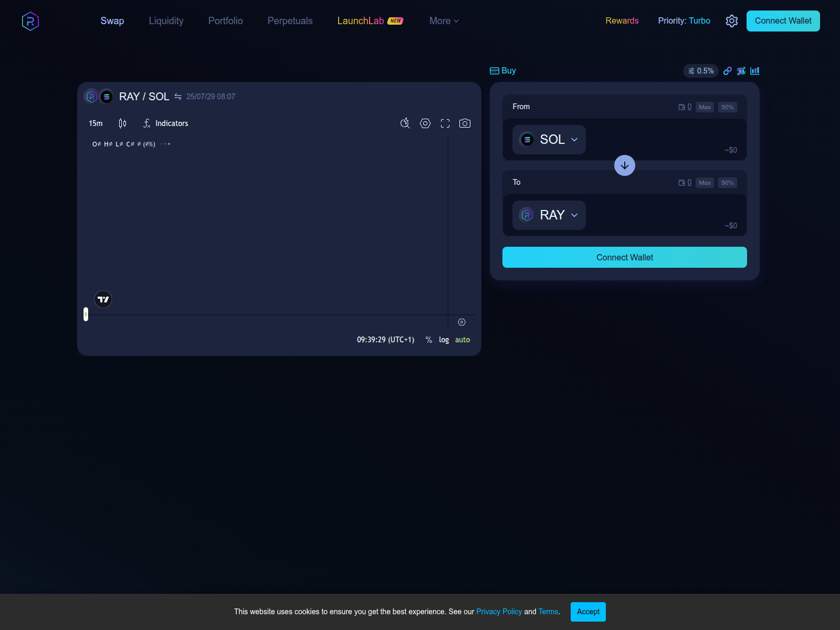Viewport: 840px width, 630px height.
Task: Toggle log scale on the chart
Action: pos(444,340)
